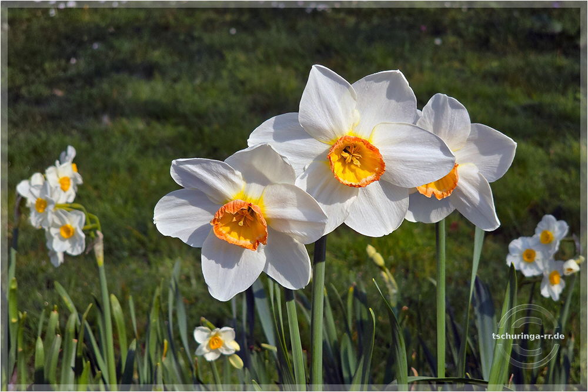Click the top petal of the center daffodil
This screenshot has height=392, width=588.
326,104
